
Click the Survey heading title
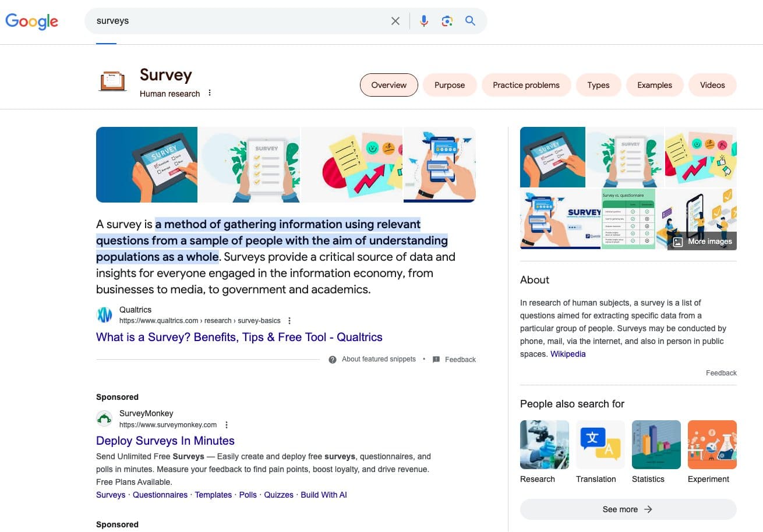pos(166,75)
